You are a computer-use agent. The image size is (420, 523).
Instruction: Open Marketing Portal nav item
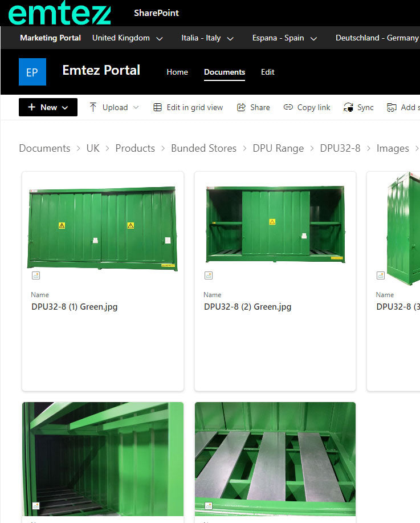click(x=50, y=38)
